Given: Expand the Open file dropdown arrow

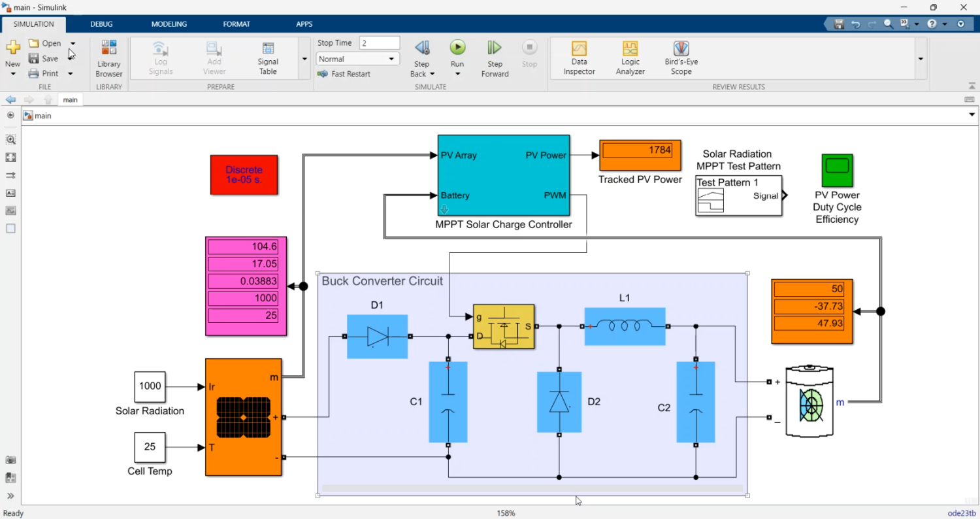Looking at the screenshot, I should [73, 43].
